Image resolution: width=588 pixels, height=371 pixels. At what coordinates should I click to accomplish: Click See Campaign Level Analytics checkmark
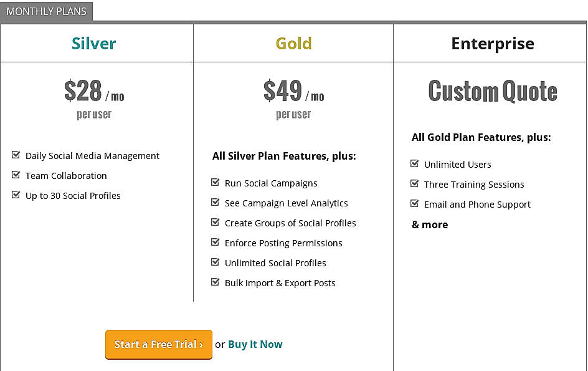pos(216,203)
